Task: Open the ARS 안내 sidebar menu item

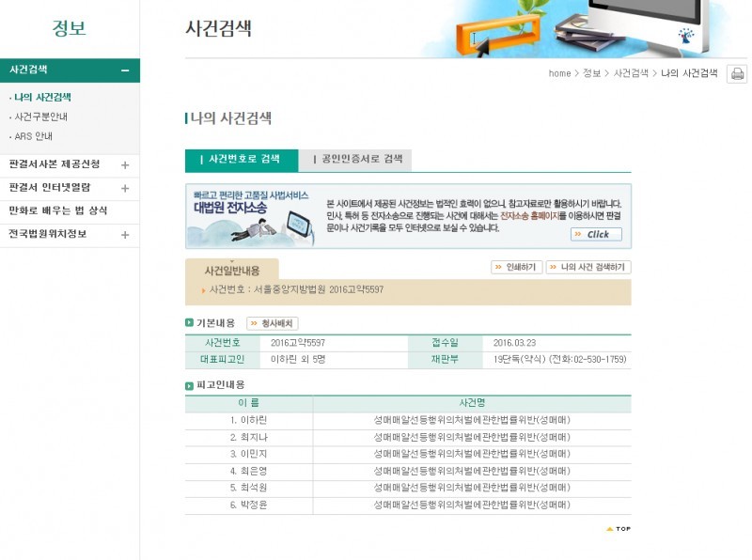Action: click(37, 135)
